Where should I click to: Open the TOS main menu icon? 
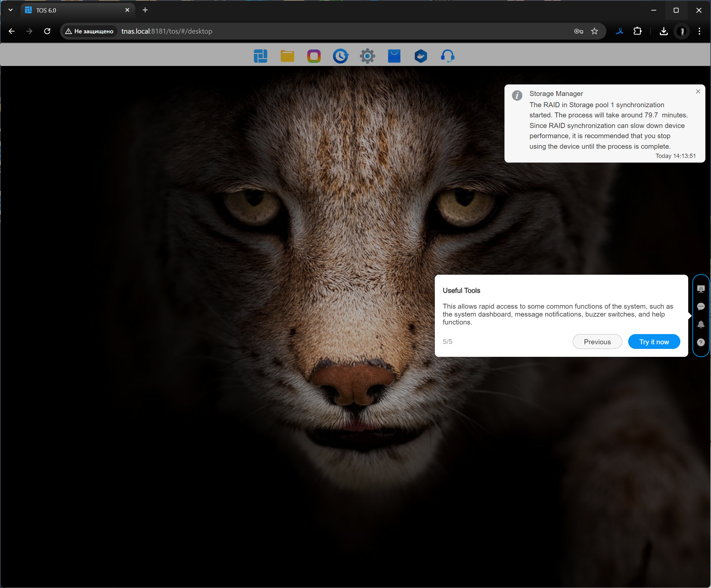click(x=260, y=56)
